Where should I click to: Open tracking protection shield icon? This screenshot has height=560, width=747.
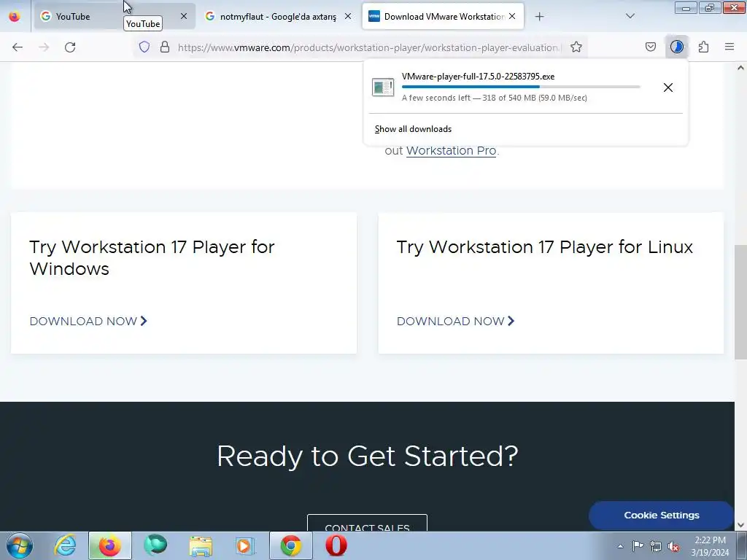144,47
